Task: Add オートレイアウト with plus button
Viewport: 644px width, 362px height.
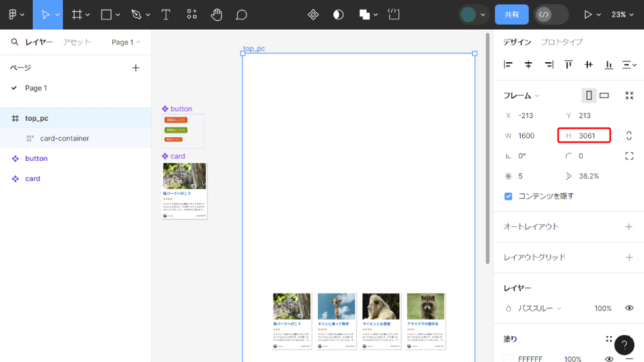Action: coord(629,227)
